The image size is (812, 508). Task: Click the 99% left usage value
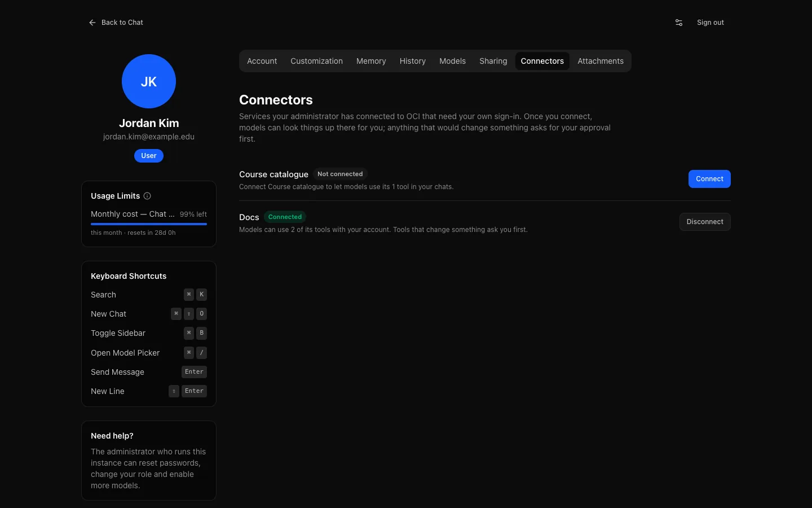pos(193,214)
